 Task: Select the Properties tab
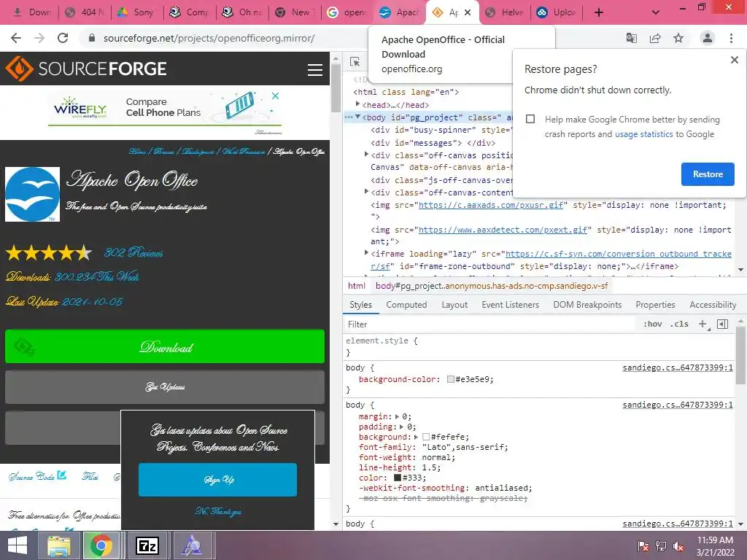point(655,305)
